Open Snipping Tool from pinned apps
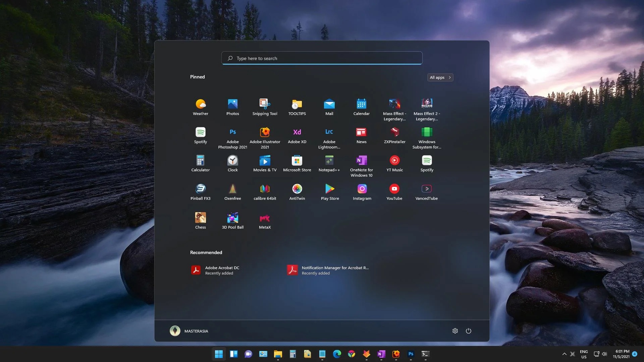 point(265,107)
